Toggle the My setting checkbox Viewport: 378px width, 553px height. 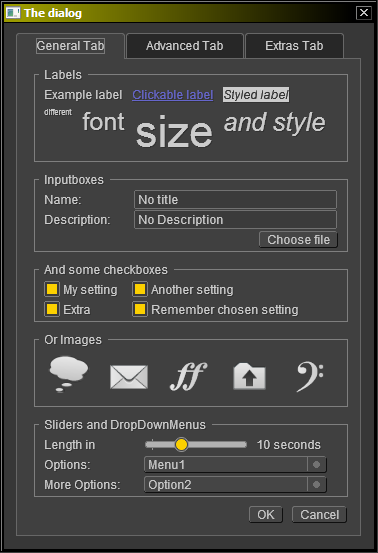click(52, 289)
